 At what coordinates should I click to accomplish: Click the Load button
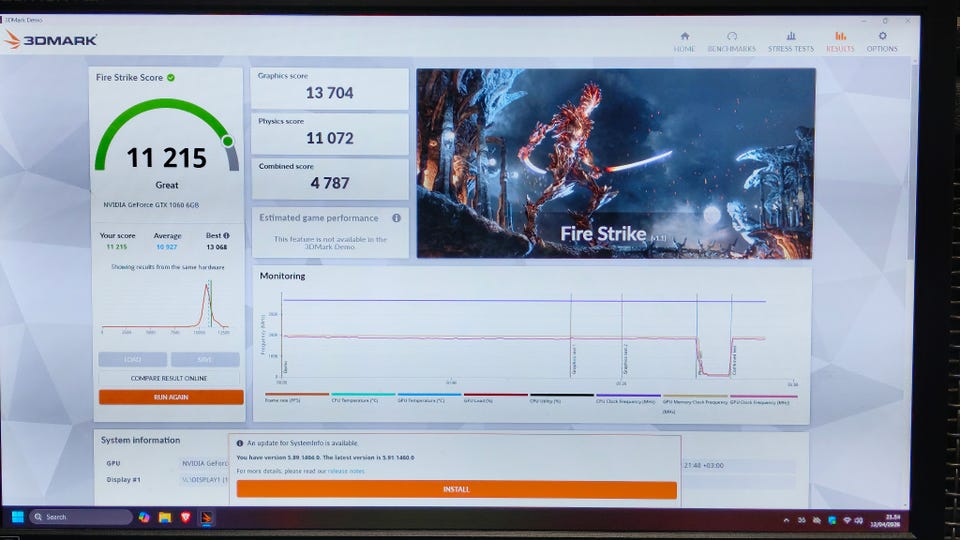(132, 359)
